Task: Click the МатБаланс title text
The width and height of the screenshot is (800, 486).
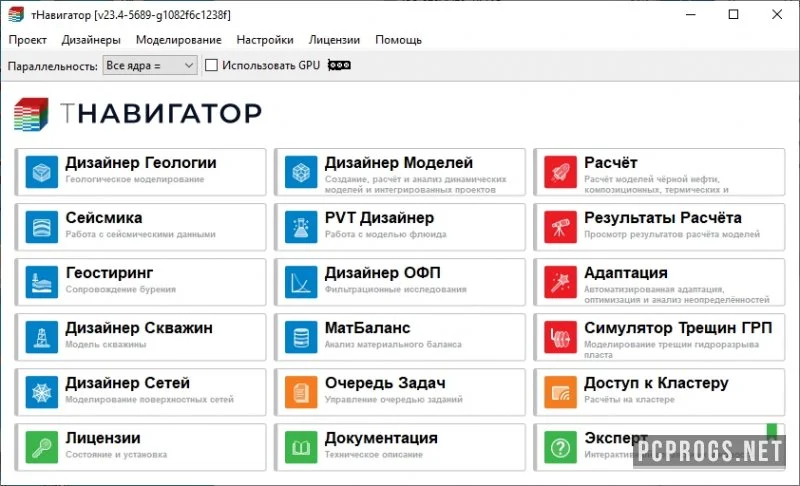Action: click(367, 328)
